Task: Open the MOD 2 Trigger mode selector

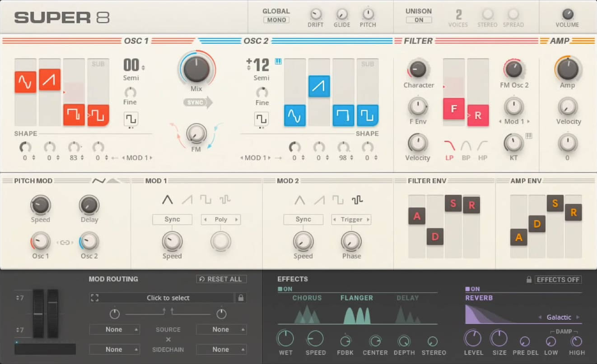Action: coord(351,219)
